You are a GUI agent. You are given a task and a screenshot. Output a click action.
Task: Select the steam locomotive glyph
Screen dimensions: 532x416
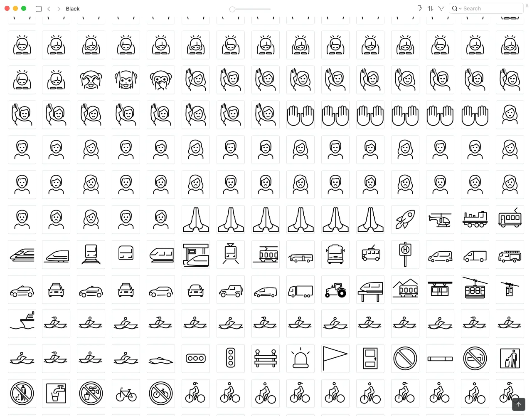pos(475,220)
